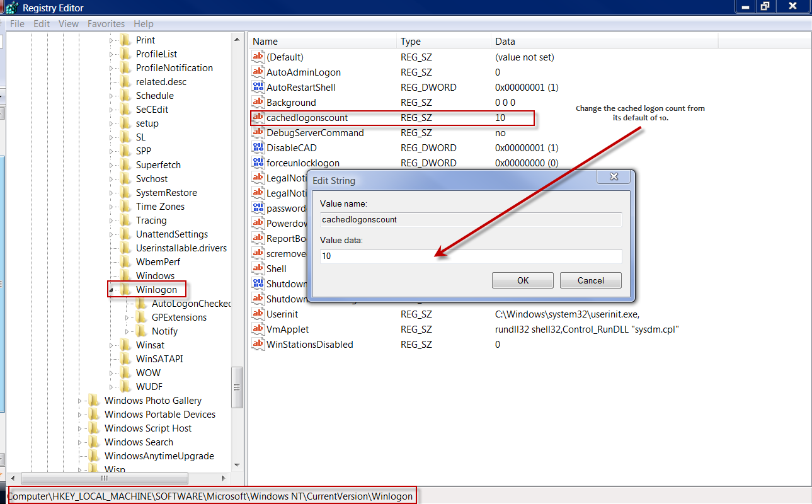Expand the Windows Portable Devices key
This screenshot has height=504, width=812.
click(x=81, y=415)
